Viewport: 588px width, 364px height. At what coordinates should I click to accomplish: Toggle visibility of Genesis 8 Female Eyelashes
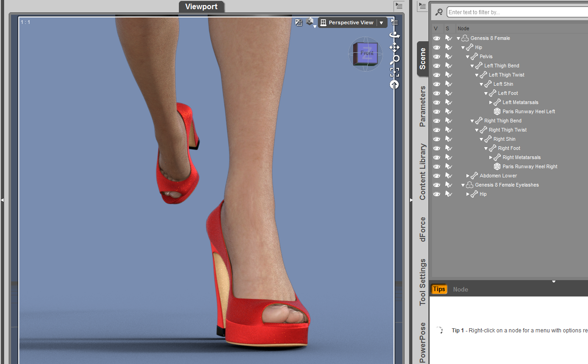point(436,185)
